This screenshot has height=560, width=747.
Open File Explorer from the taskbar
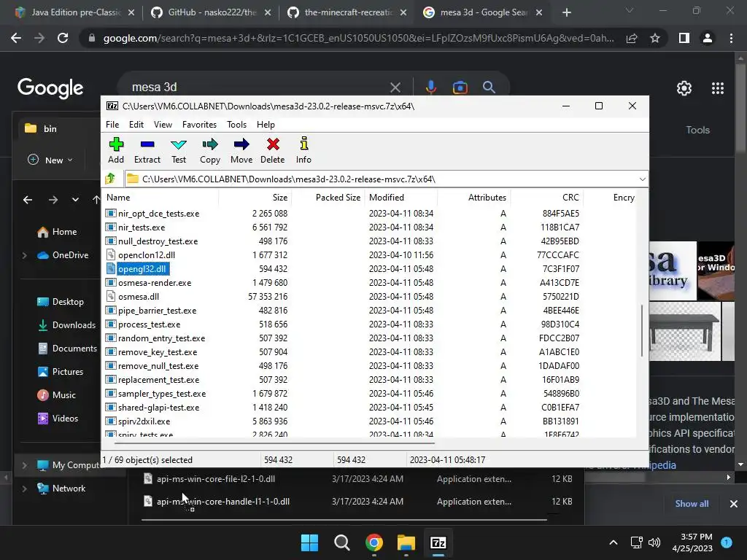point(406,542)
